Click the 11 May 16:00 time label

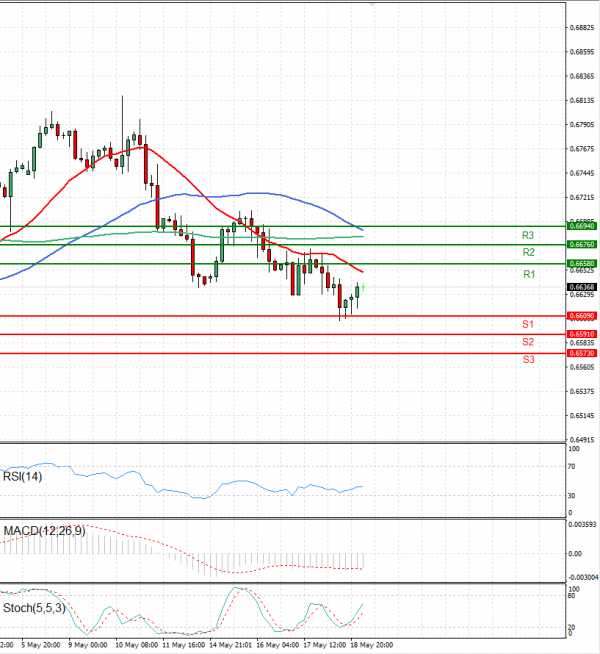point(183,645)
